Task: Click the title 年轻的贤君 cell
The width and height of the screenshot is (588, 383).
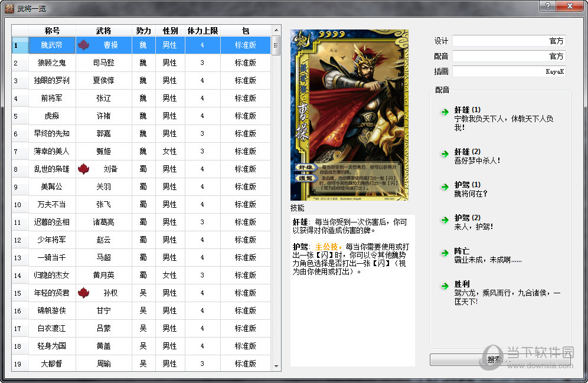Action: click(x=52, y=293)
